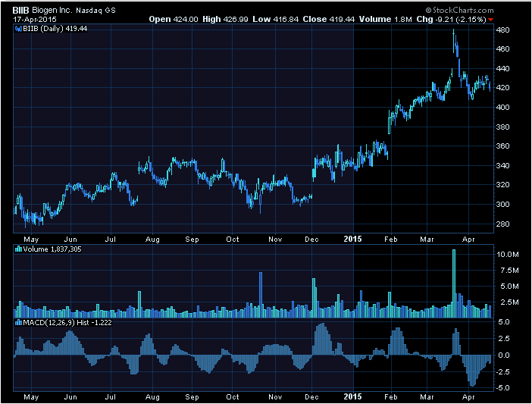Click the BIIB (Daily) 419.44 legend label

55,29
